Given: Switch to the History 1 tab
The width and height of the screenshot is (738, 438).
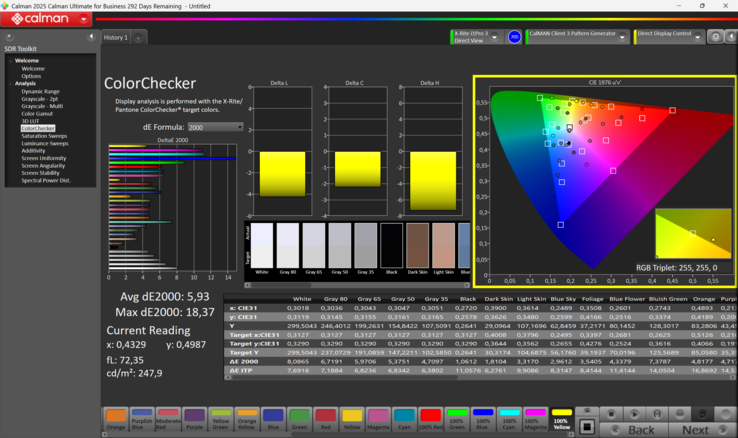Looking at the screenshot, I should click(116, 38).
